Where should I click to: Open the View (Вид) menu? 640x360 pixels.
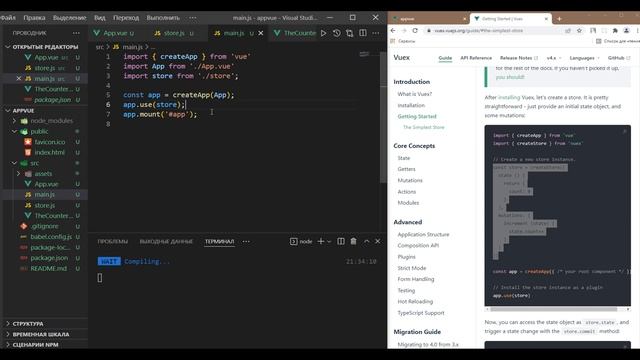point(100,18)
